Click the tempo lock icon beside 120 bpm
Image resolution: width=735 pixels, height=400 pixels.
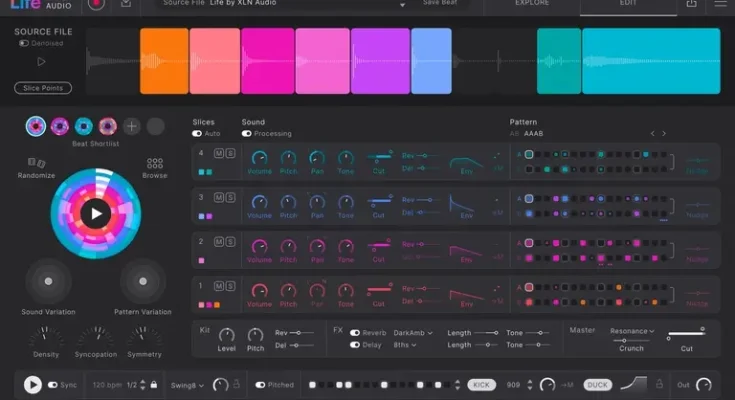(x=153, y=385)
